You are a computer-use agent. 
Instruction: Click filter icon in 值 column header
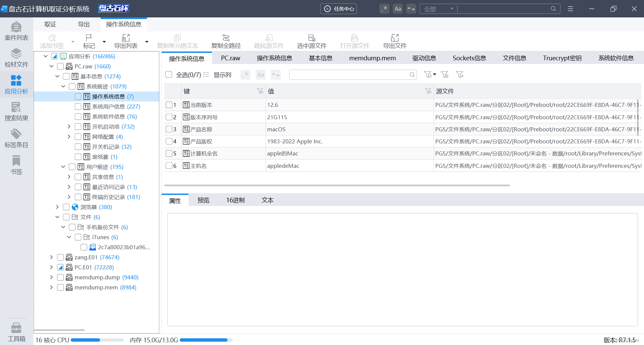click(428, 91)
